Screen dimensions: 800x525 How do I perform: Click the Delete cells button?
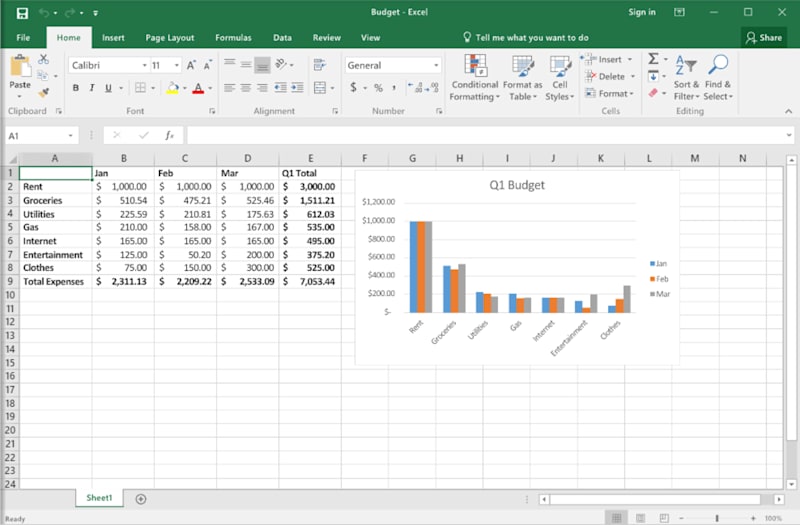(611, 77)
